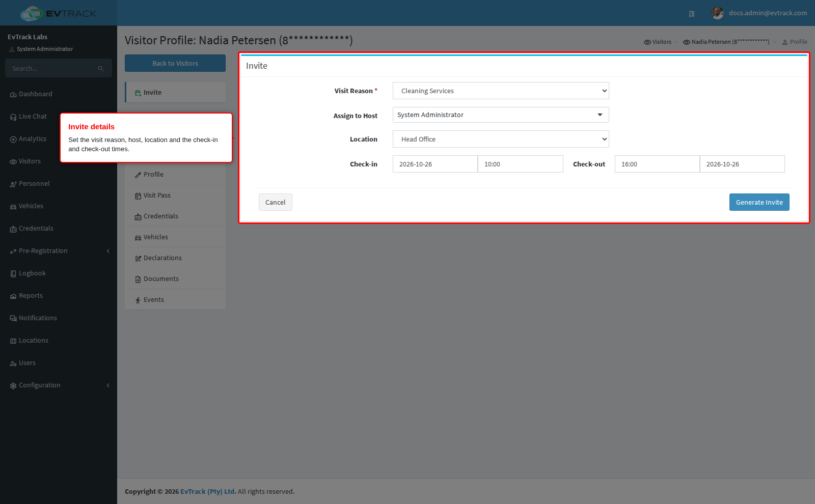
Task: Click the check-out time field 16:00
Action: point(657,164)
